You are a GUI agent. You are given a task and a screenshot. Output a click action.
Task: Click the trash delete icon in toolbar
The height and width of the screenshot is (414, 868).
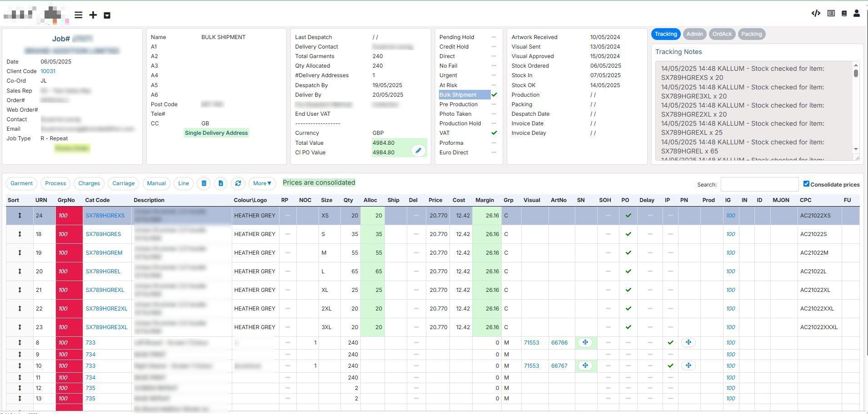(x=204, y=183)
